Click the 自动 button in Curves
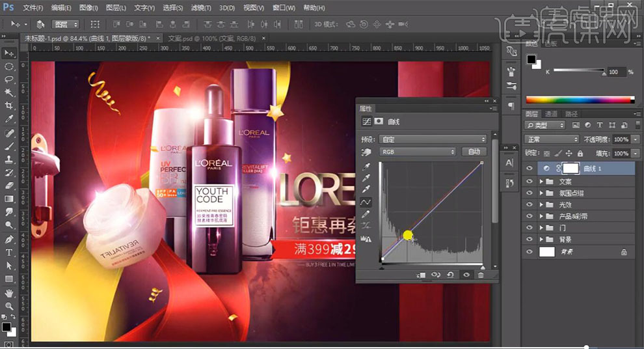 click(474, 152)
